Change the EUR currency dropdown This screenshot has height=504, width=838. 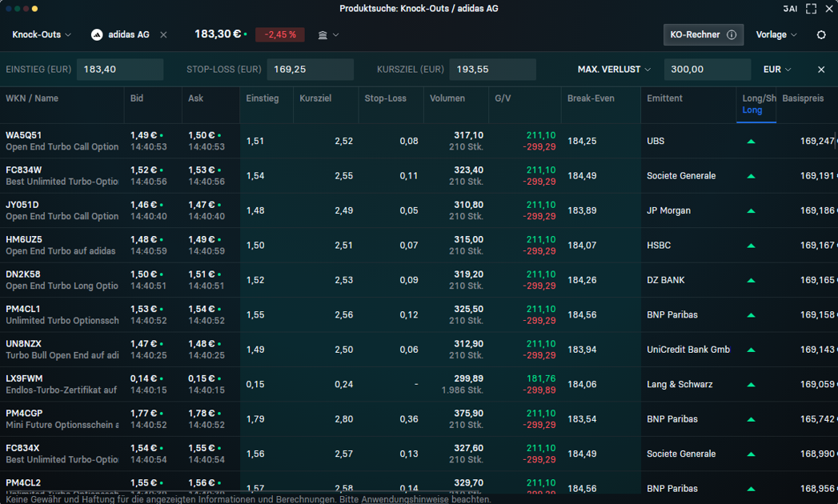click(x=777, y=70)
